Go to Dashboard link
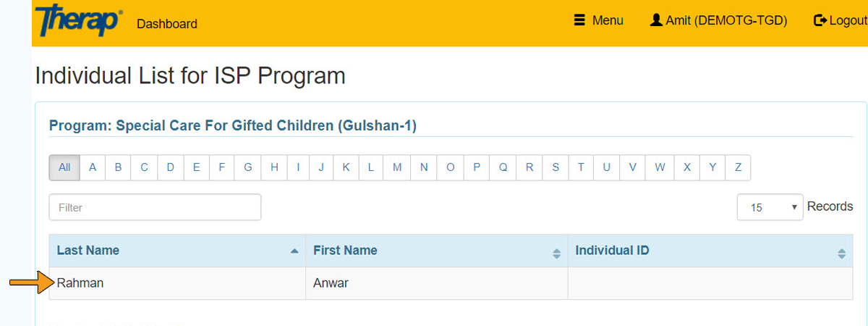Image resolution: width=868 pixels, height=326 pixels. tap(166, 24)
